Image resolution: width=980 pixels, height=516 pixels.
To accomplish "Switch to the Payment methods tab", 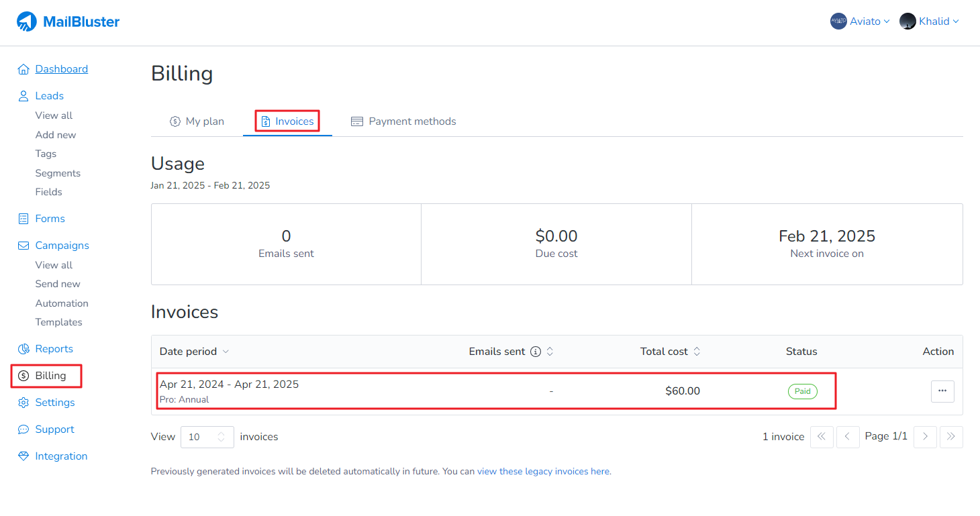I will (x=403, y=121).
